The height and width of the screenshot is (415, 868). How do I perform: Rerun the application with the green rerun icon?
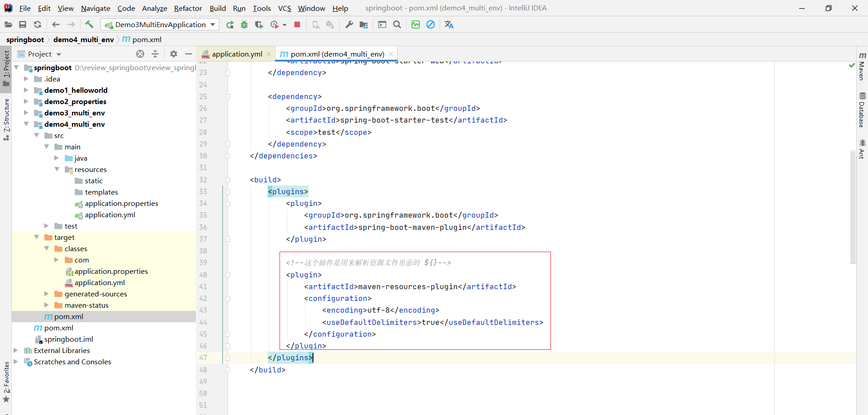[x=230, y=25]
